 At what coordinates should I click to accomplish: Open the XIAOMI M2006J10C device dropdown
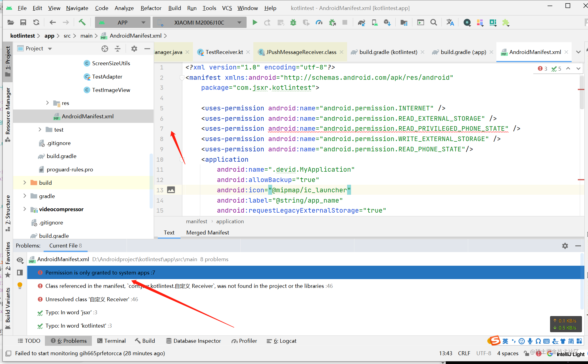pyautogui.click(x=199, y=22)
